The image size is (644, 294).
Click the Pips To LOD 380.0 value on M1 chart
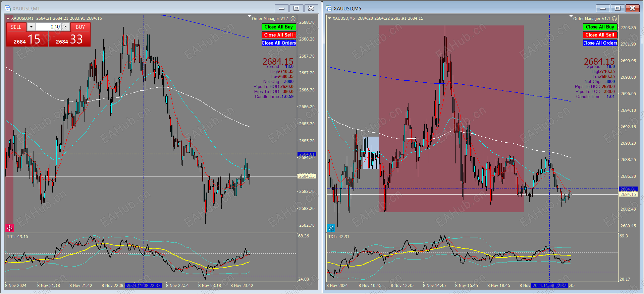(x=288, y=92)
